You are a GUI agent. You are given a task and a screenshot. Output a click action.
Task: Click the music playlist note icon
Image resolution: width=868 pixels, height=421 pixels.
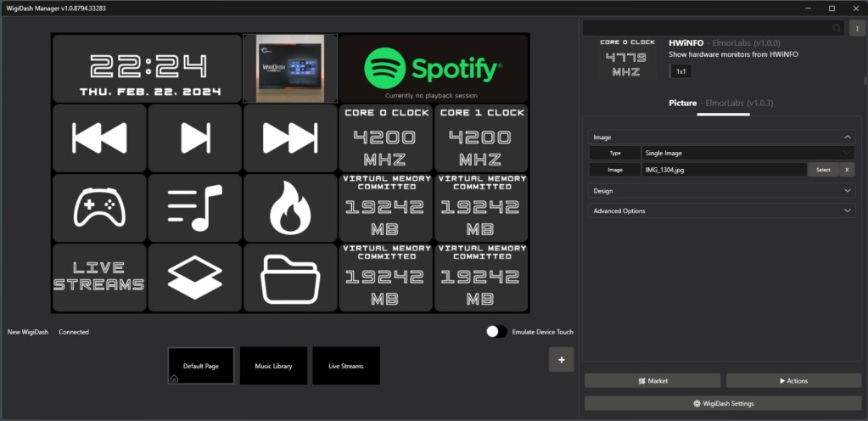[194, 208]
